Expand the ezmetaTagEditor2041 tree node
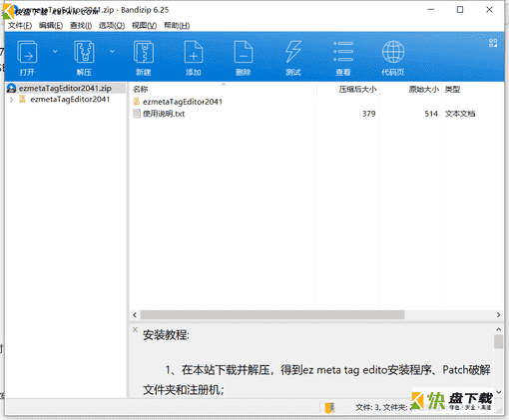Image resolution: width=509 pixels, height=420 pixels. coord(12,100)
